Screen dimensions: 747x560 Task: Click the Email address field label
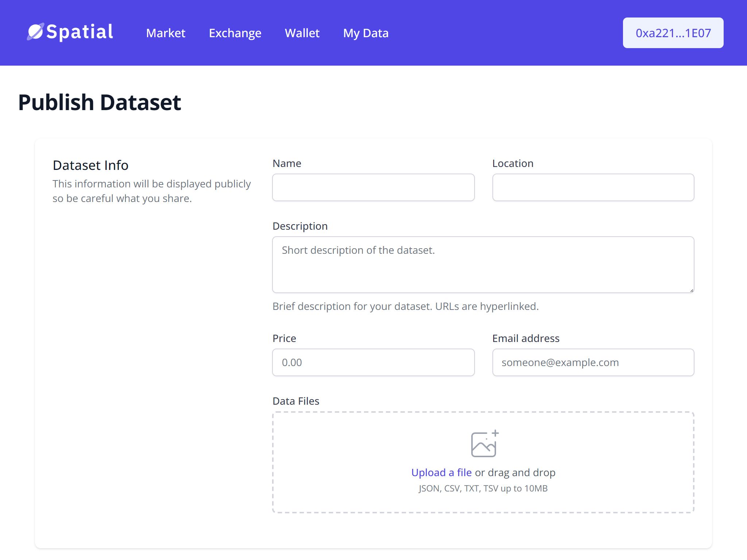tap(526, 338)
